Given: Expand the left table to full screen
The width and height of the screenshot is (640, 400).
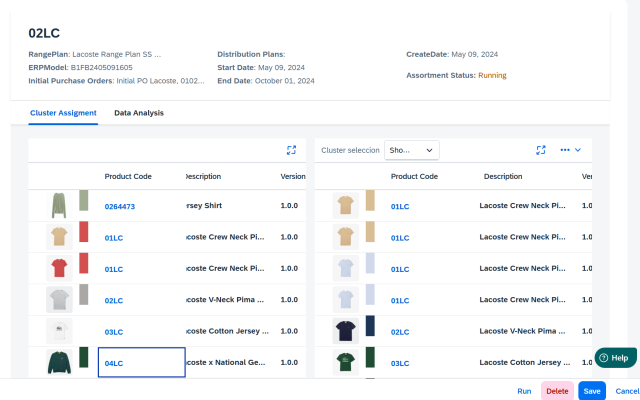Looking at the screenshot, I should tap(291, 150).
